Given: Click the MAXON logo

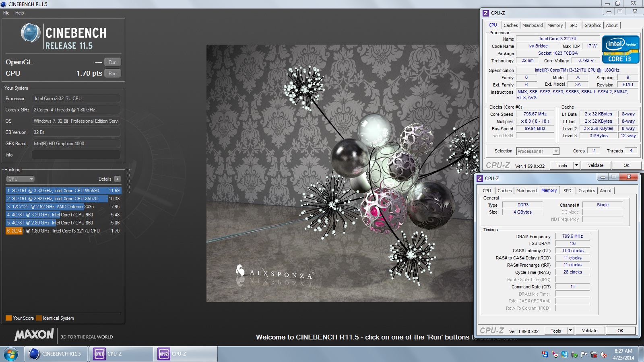Looking at the screenshot, I should (34, 334).
